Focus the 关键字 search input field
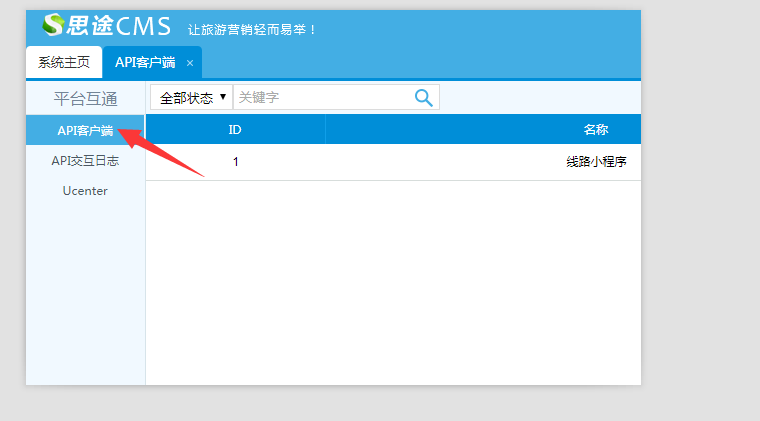 pos(322,97)
